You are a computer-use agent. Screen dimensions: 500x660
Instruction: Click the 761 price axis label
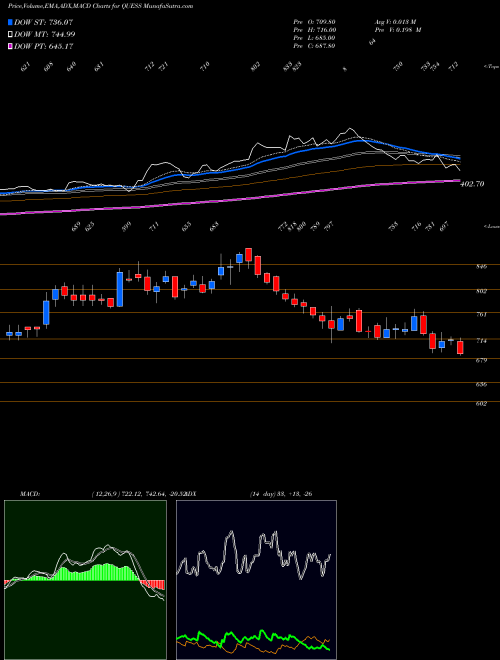click(x=481, y=314)
